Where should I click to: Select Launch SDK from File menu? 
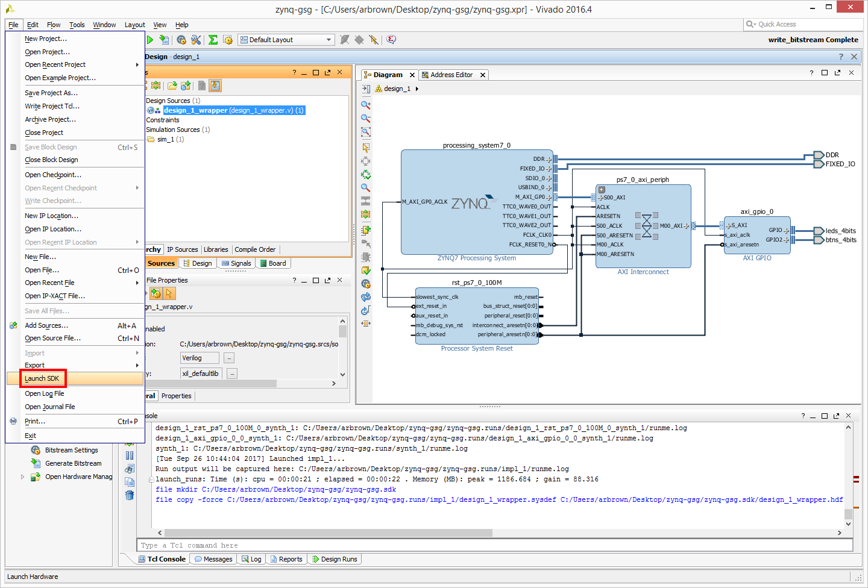[x=75, y=378]
